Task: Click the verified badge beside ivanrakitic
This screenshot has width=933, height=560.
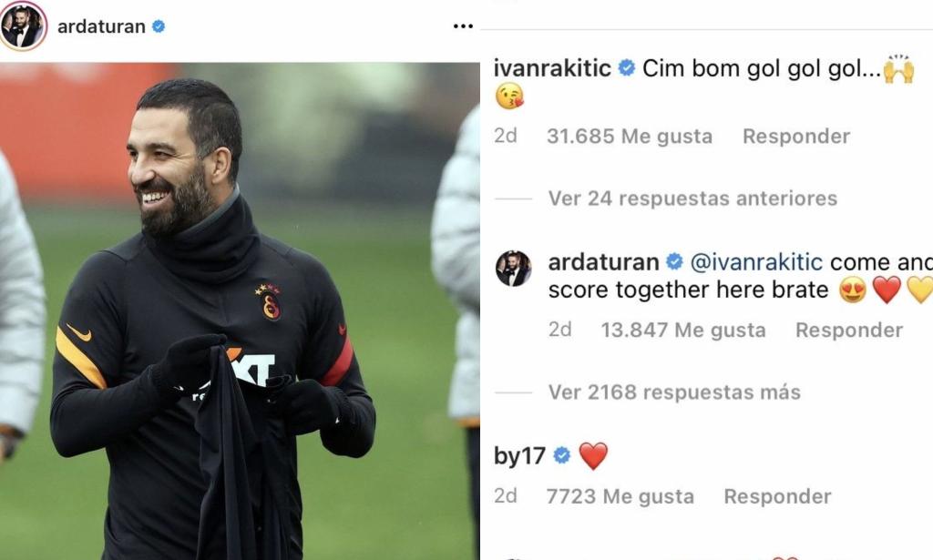Action: point(627,67)
